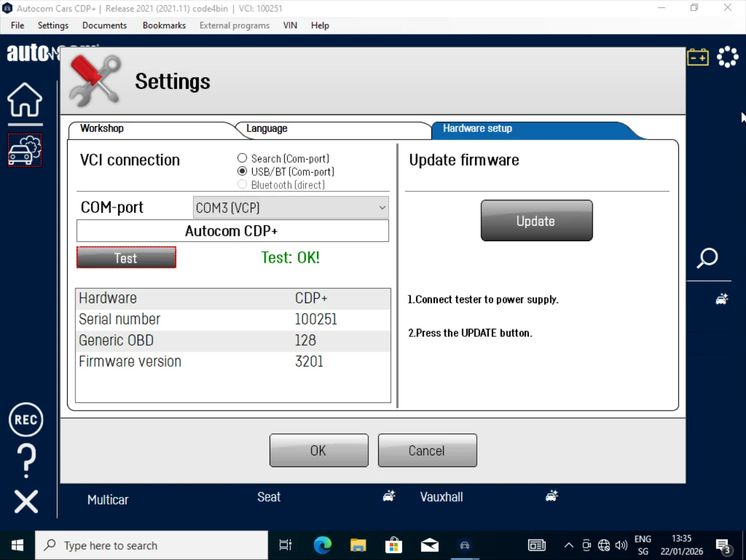The height and width of the screenshot is (560, 746).
Task: Click the Cancel button
Action: tap(427, 450)
